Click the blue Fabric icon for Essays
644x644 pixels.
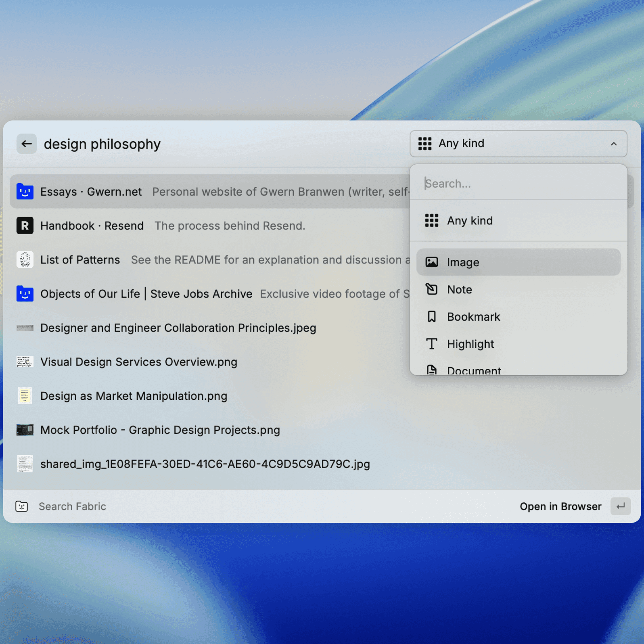[x=25, y=191]
